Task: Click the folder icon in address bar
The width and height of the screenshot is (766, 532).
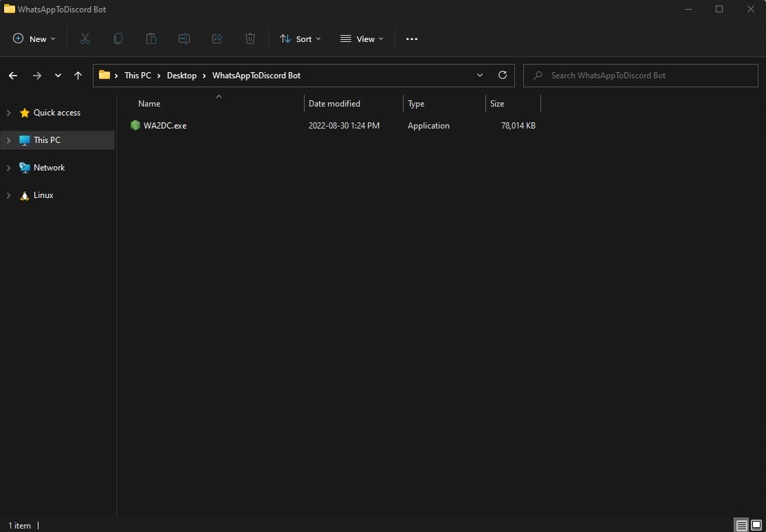Action: pyautogui.click(x=104, y=75)
